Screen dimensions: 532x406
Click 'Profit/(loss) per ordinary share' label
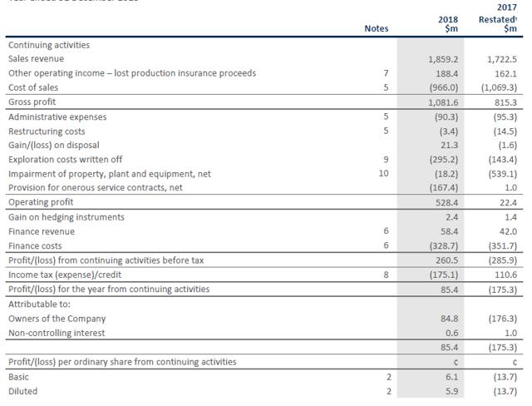point(122,362)
